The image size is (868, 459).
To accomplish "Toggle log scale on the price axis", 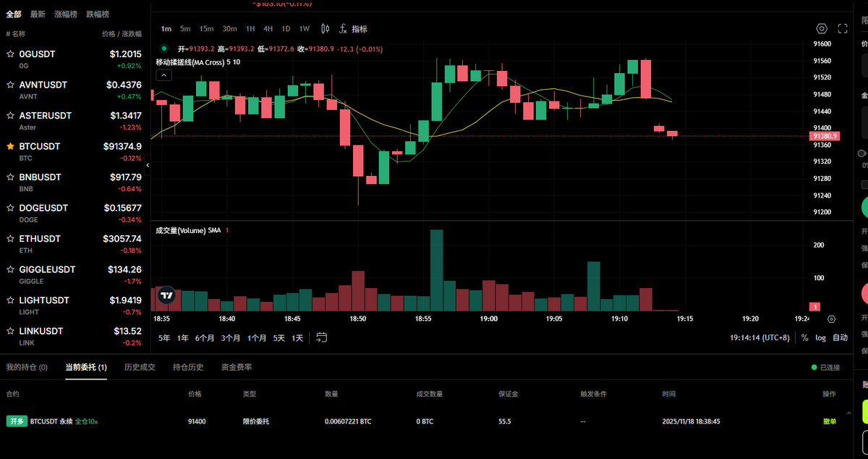I will point(821,337).
